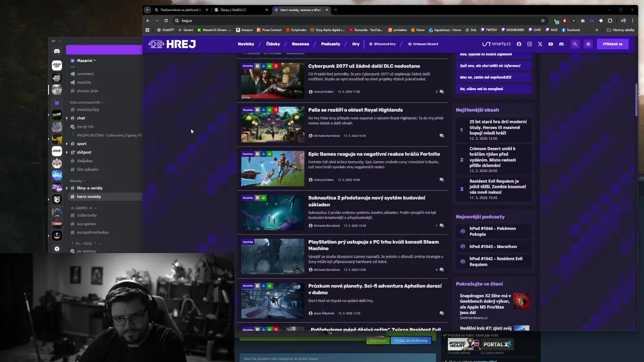Image resolution: width=644 pixels, height=362 pixels.
Task: Open comments icon on Palia article
Action: pyautogui.click(x=441, y=136)
